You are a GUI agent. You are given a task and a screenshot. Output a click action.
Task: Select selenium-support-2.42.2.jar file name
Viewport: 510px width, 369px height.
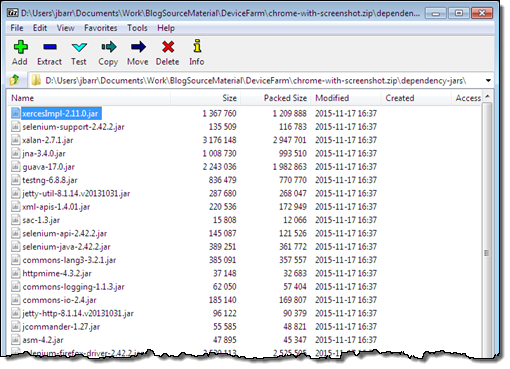pyautogui.click(x=73, y=127)
